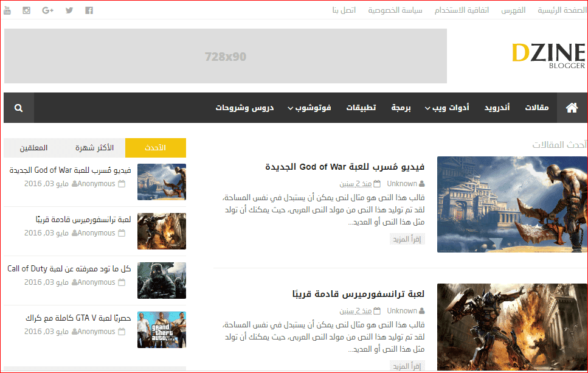Click Unknown author on Transformers post
Screen dimensions: 588x373
click(402, 311)
